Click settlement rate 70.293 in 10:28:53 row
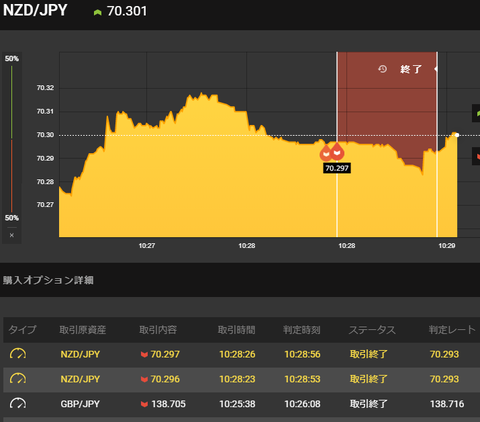 click(444, 379)
